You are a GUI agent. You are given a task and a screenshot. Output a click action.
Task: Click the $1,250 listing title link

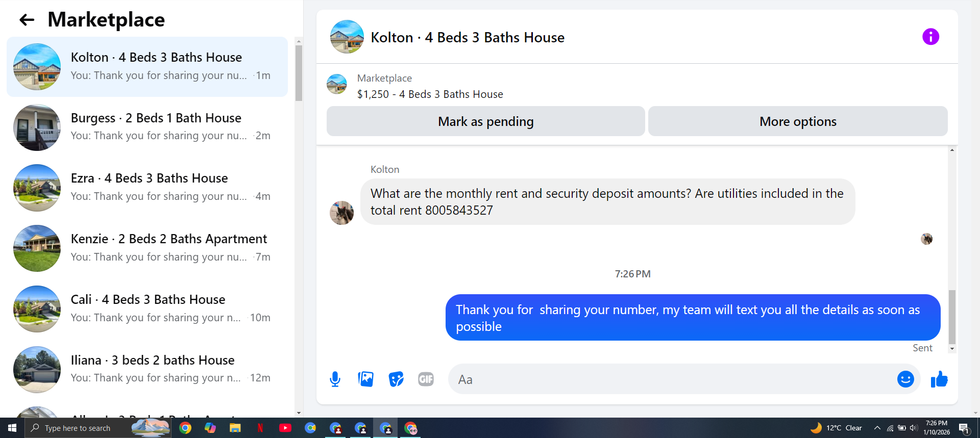tap(430, 94)
